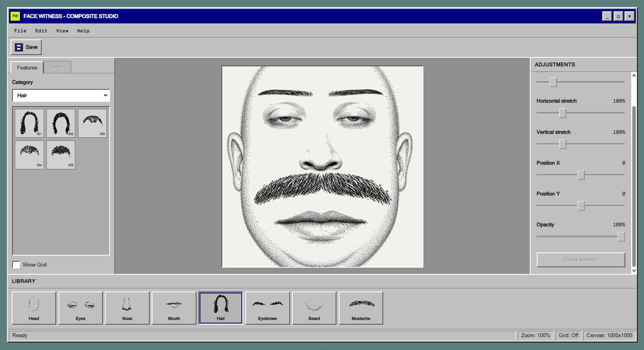Open the File menu
This screenshot has width=644, height=350.
point(20,31)
